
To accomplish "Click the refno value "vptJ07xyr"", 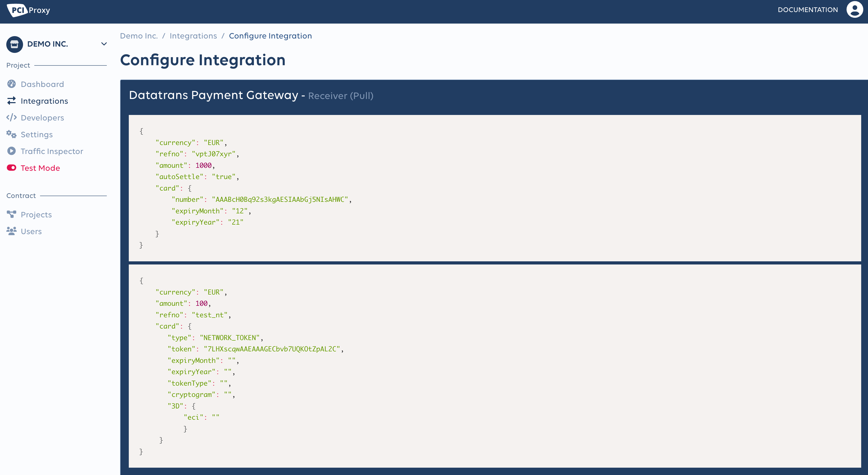I will point(214,154).
